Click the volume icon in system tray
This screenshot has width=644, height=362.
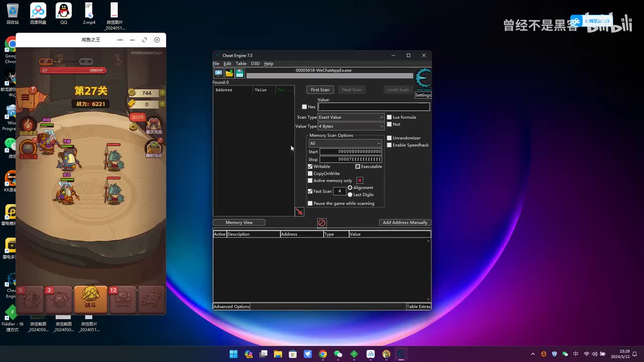595,354
